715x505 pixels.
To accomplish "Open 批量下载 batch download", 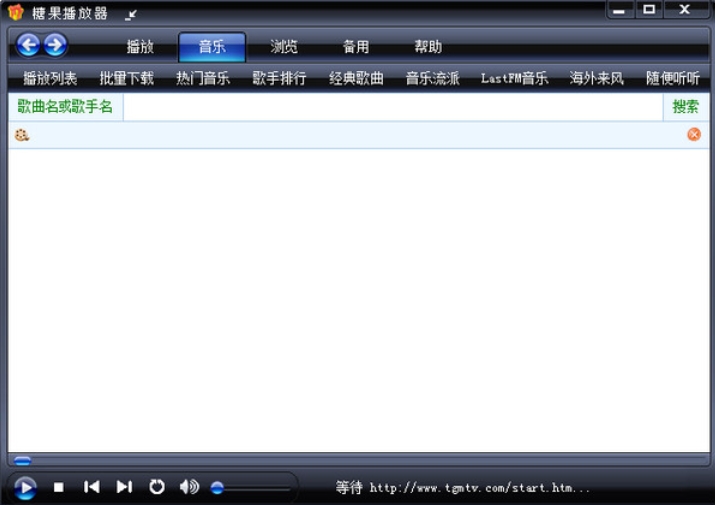I will click(127, 78).
